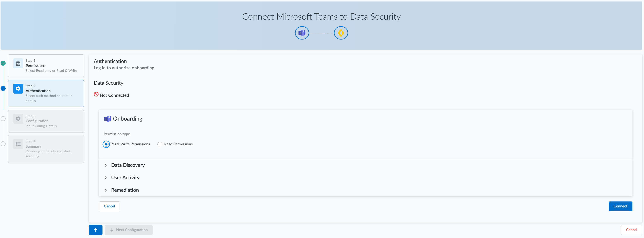
Task: Click the blue up-arrow previous button
Action: 95,230
